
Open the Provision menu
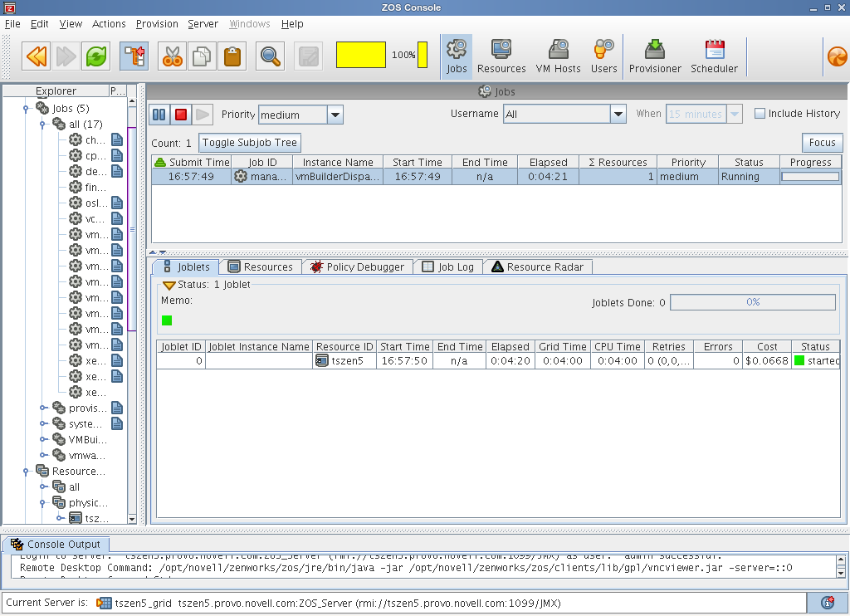pyautogui.click(x=157, y=24)
